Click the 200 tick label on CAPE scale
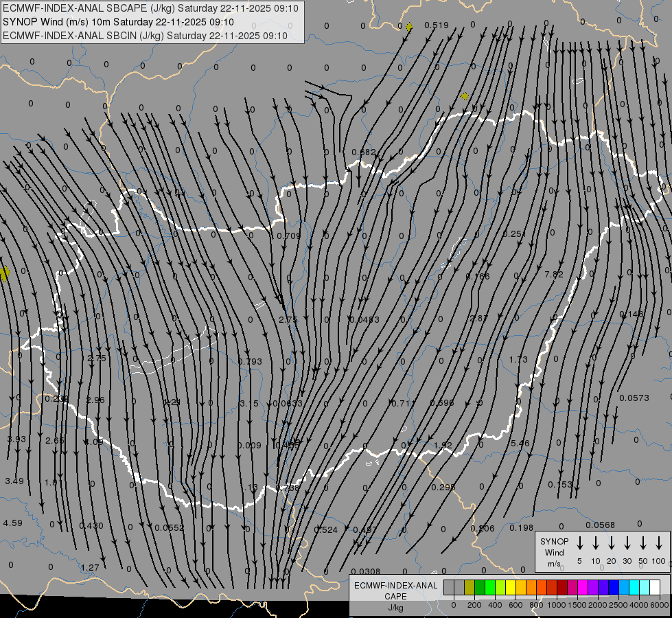Image resolution: width=672 pixels, height=618 pixels. (474, 605)
